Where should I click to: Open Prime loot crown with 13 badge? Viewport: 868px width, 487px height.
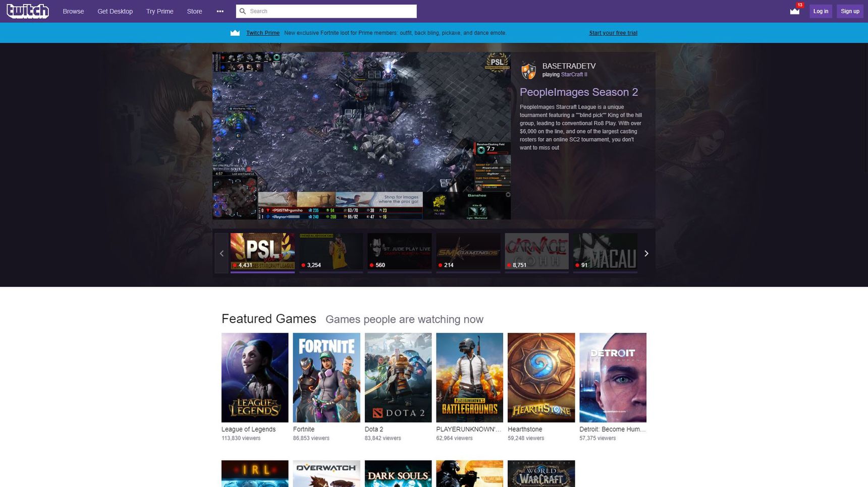[795, 11]
